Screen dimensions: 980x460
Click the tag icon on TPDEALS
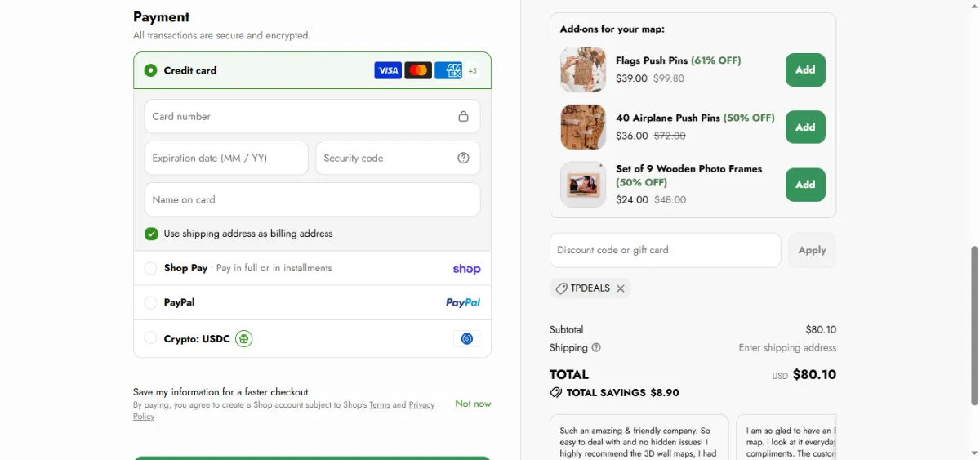pos(561,288)
